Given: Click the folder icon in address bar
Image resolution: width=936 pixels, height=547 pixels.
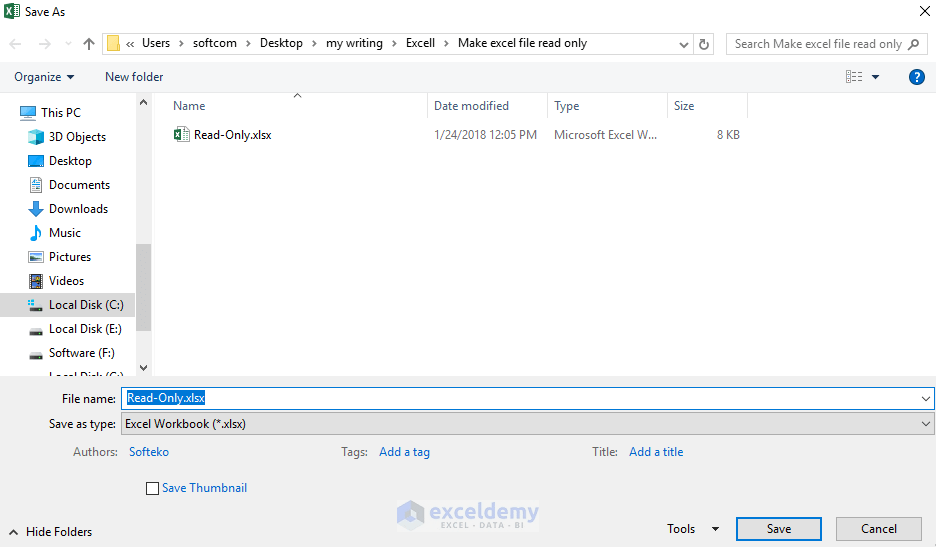Looking at the screenshot, I should pyautogui.click(x=113, y=44).
